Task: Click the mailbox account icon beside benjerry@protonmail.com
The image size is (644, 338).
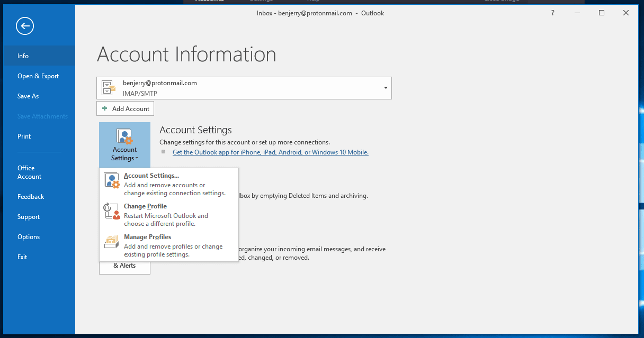Action: [x=109, y=88]
